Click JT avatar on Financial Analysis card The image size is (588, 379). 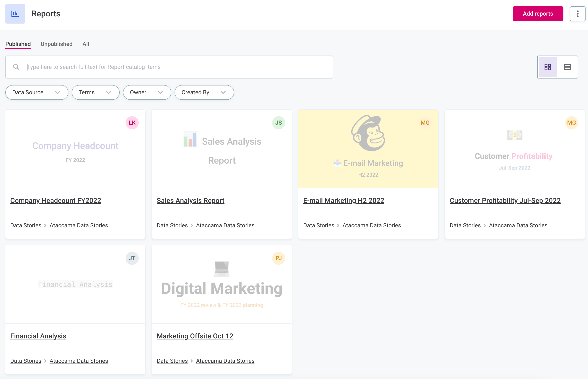(x=132, y=258)
